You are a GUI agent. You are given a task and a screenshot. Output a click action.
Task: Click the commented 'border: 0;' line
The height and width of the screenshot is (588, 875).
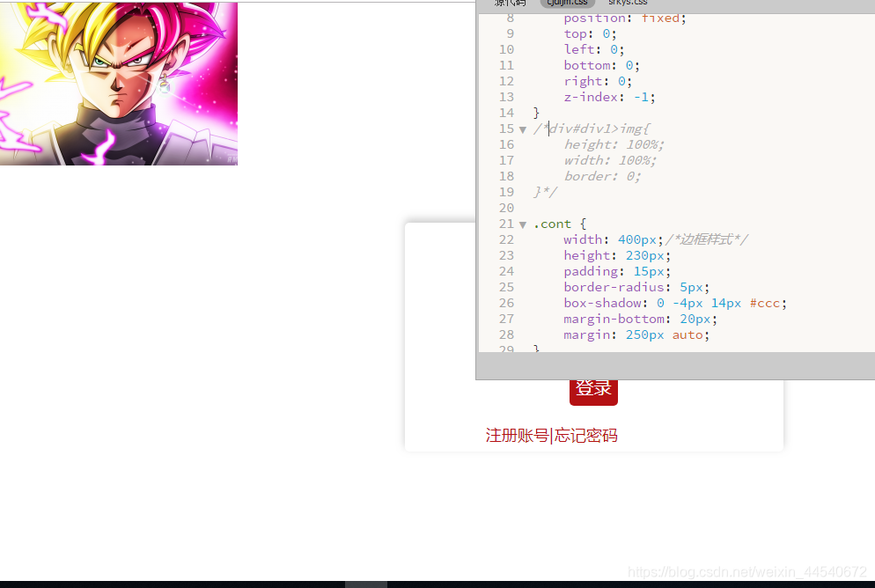tap(602, 176)
